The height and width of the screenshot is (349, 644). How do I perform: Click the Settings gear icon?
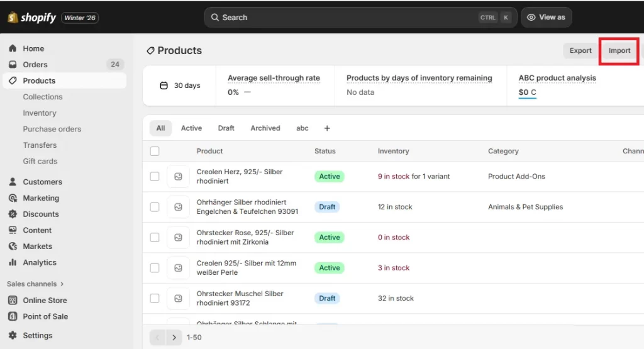pos(13,335)
